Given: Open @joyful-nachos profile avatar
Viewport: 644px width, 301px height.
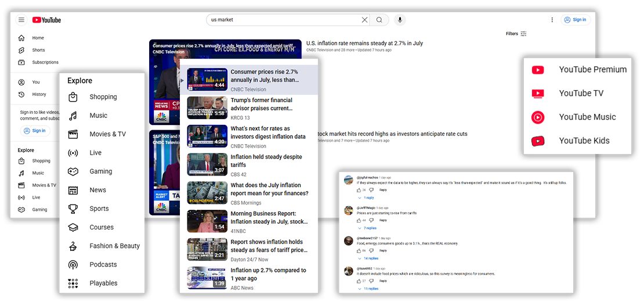Looking at the screenshot, I should pyautogui.click(x=349, y=180).
